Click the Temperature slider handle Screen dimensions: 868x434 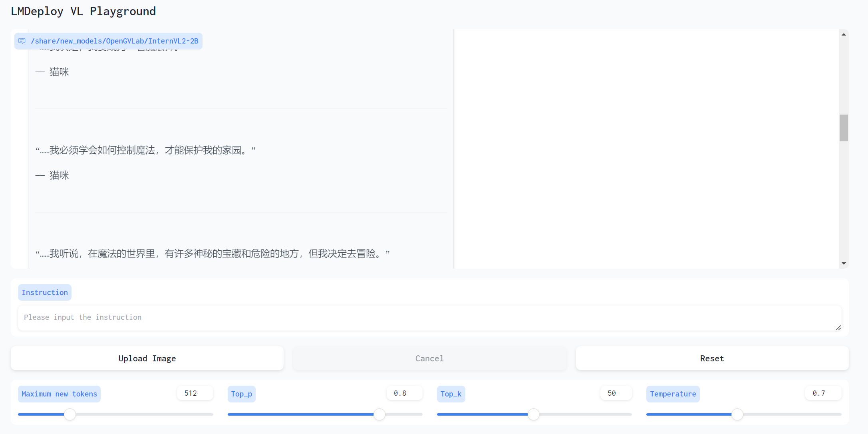click(737, 414)
